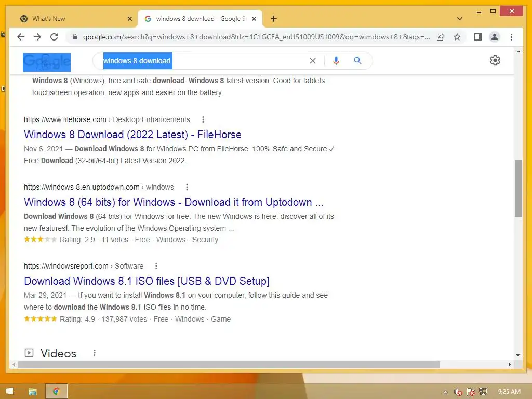532x399 pixels.
Task: Click the 9:25 AM clock
Action: coord(509,392)
